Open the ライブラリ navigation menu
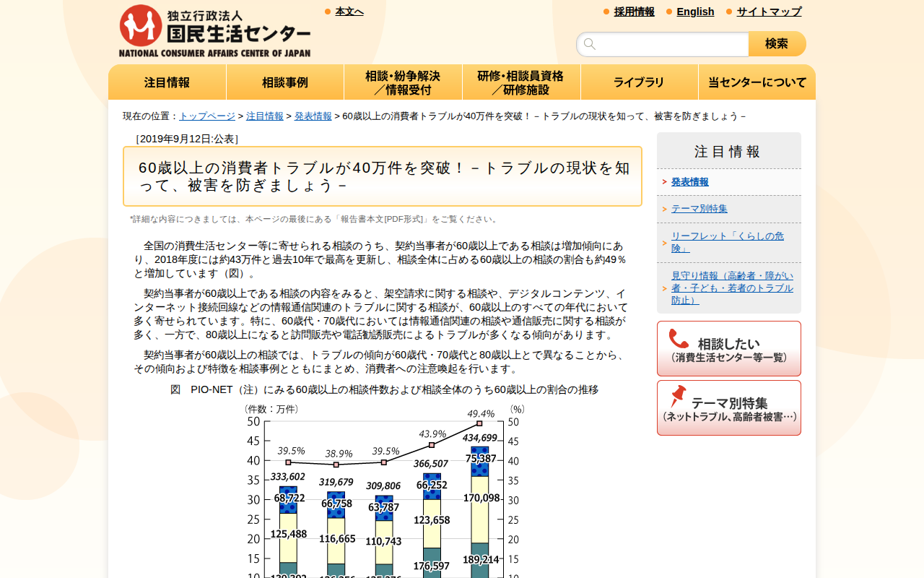924x578 pixels. 639,82
